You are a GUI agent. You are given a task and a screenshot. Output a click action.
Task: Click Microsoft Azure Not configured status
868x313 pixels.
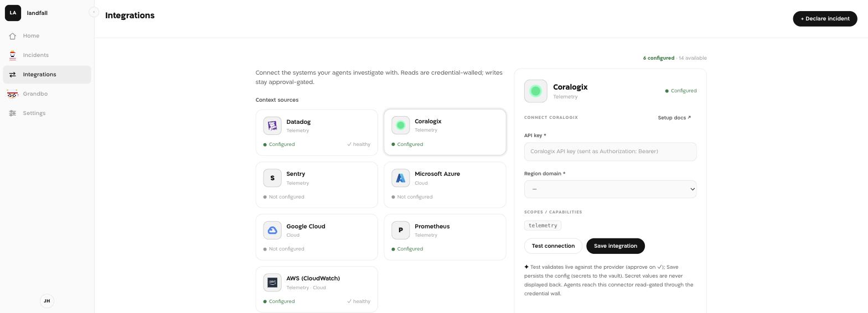pyautogui.click(x=412, y=197)
